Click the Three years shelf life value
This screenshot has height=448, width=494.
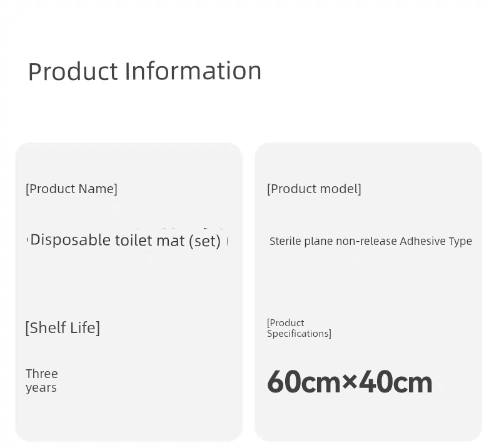pos(41,381)
